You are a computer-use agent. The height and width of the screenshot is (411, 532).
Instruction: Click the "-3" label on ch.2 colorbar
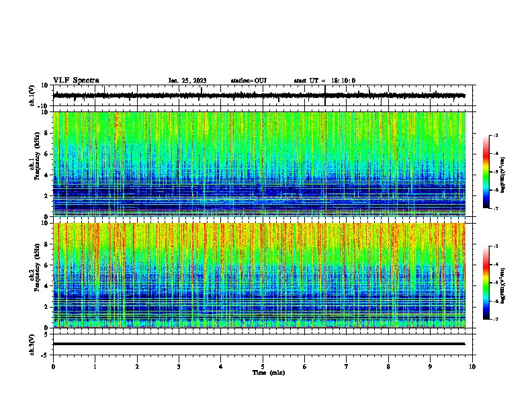point(495,246)
